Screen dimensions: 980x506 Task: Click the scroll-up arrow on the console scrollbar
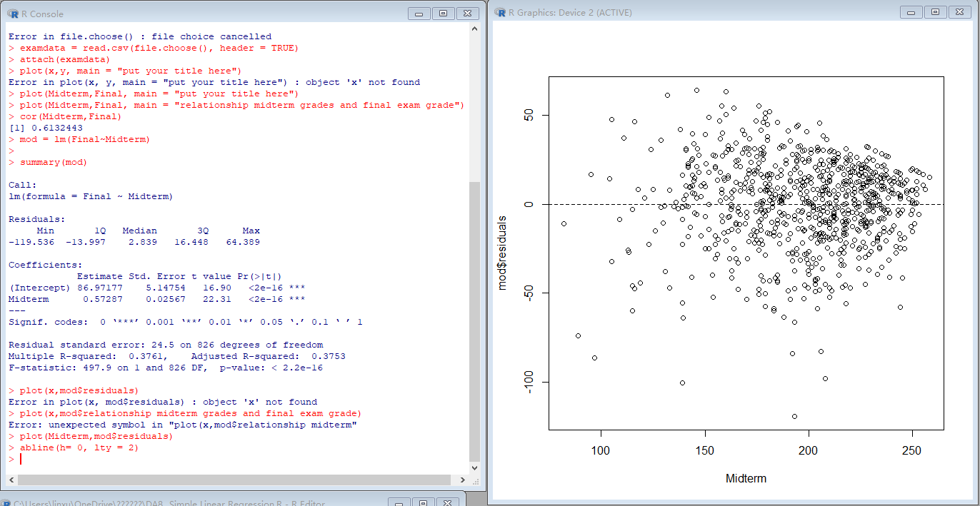point(473,29)
